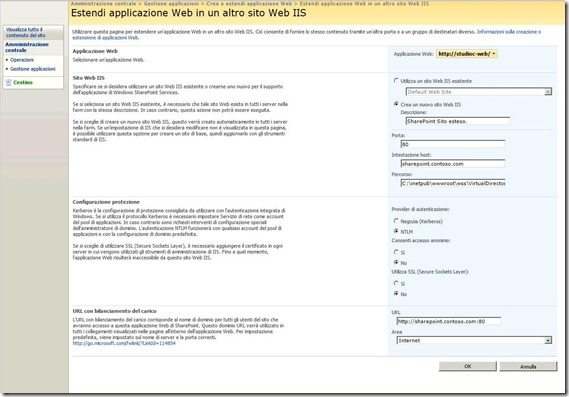The height and width of the screenshot is (397, 569).
Task: Open 'Visualizza tutto il contenuto del sito' link
Action: pos(25,32)
